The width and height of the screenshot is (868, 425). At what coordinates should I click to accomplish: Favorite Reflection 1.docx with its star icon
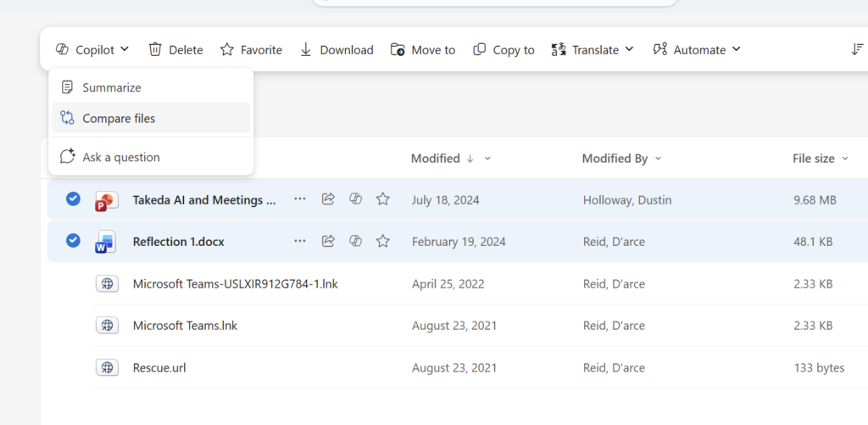(x=383, y=241)
